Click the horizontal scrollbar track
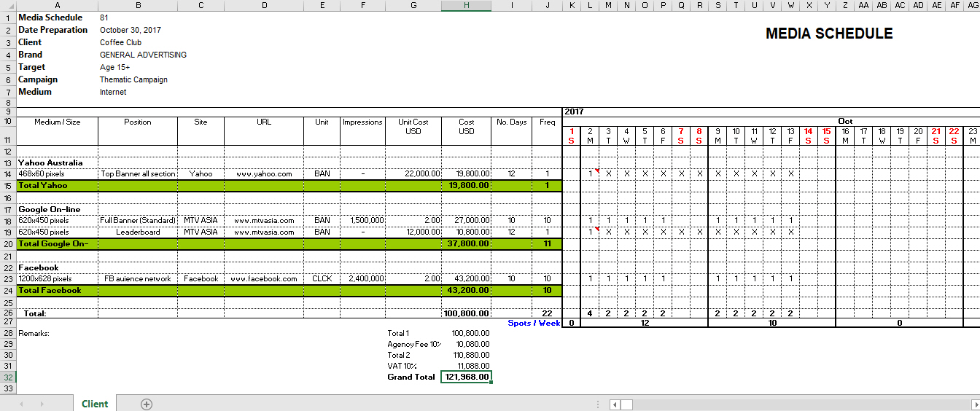Image resolution: width=980 pixels, height=411 pixels. click(802, 404)
